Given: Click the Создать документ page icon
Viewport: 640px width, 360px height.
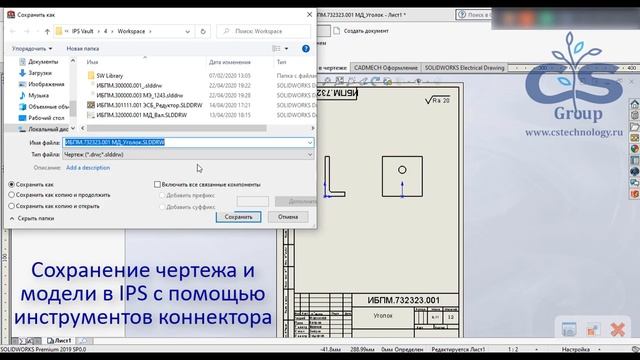Looking at the screenshot, I should (337, 31).
